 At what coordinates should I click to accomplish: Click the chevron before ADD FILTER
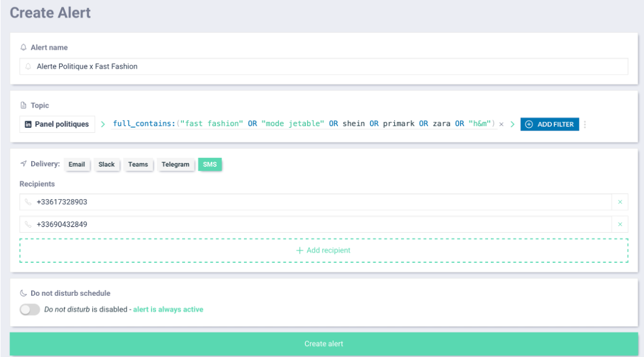(x=512, y=124)
